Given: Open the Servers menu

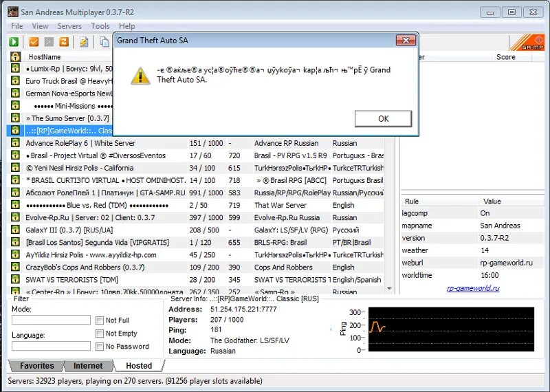Looking at the screenshot, I should [x=69, y=26].
